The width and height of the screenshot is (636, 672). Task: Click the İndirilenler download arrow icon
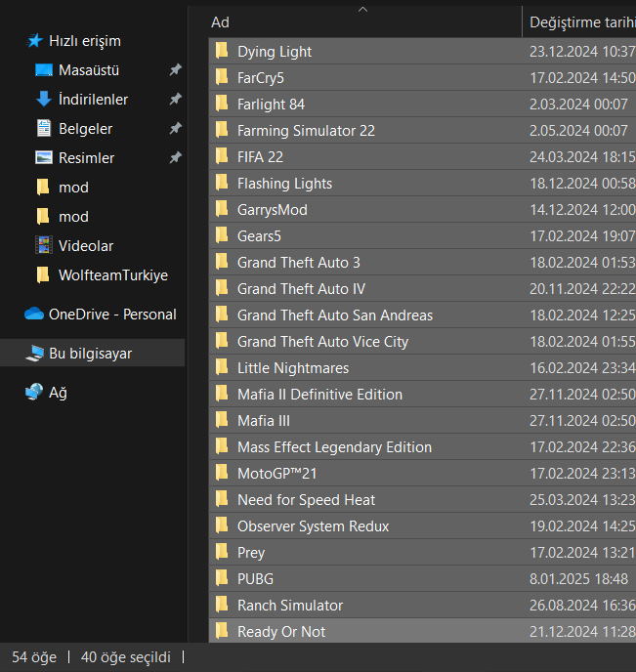[x=44, y=100]
